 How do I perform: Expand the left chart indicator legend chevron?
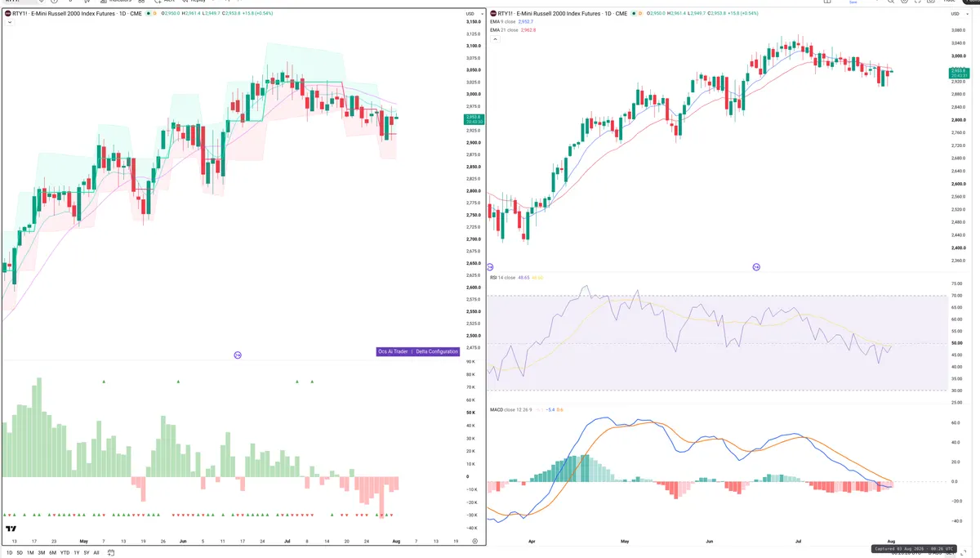(x=8, y=23)
